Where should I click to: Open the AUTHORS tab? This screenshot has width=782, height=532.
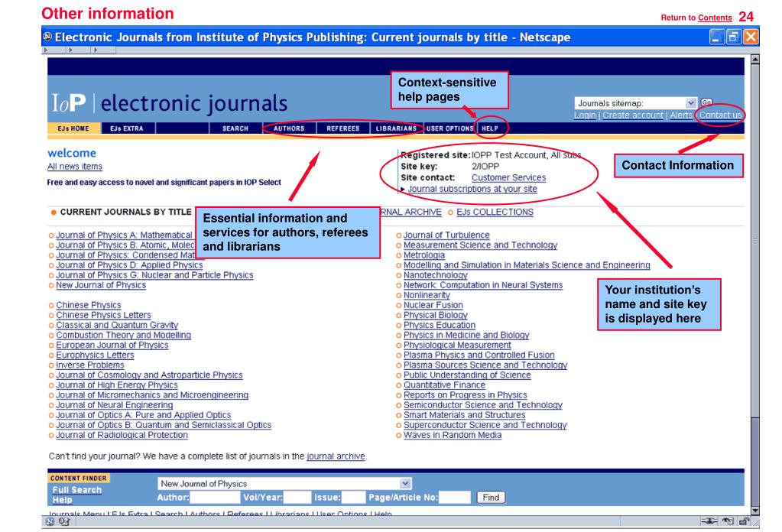pyautogui.click(x=289, y=128)
